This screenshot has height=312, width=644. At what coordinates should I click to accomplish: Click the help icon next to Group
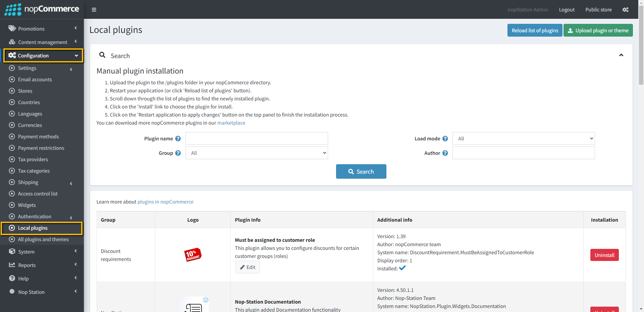click(x=178, y=153)
